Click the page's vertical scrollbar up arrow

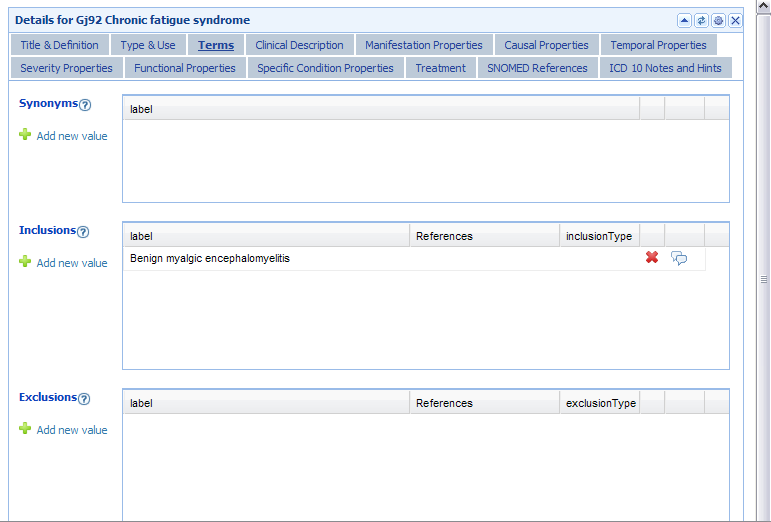764,6
